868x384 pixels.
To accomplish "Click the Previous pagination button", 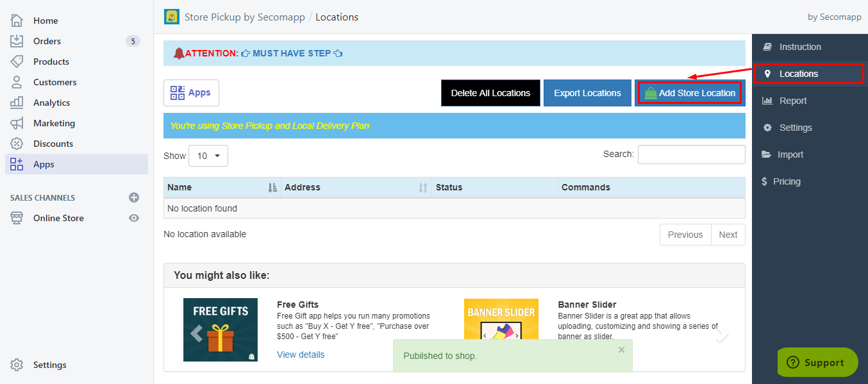I will [x=685, y=235].
